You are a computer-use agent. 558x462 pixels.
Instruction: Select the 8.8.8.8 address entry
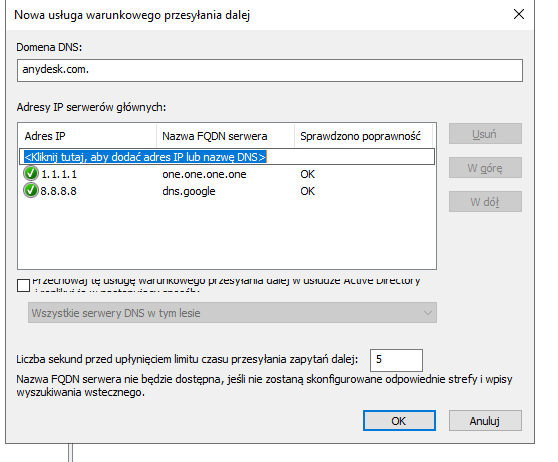[x=59, y=191]
